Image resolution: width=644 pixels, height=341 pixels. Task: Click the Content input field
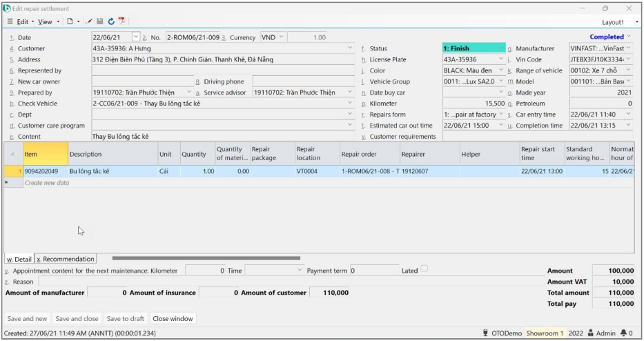point(223,137)
